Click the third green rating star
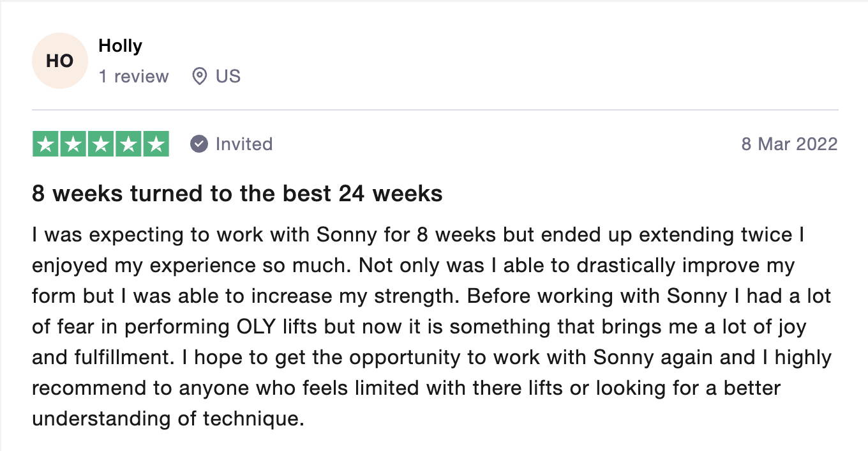Screen dimensions: 868x451 pyautogui.click(x=100, y=144)
